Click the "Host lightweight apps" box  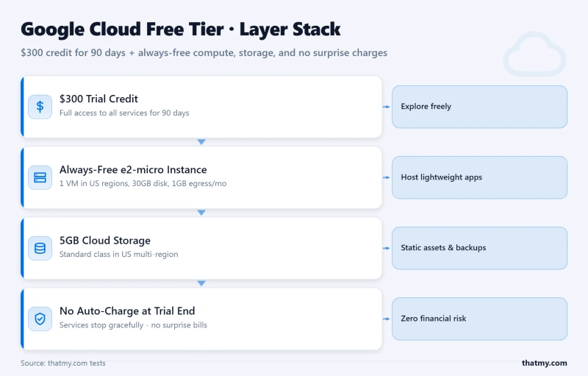point(480,177)
